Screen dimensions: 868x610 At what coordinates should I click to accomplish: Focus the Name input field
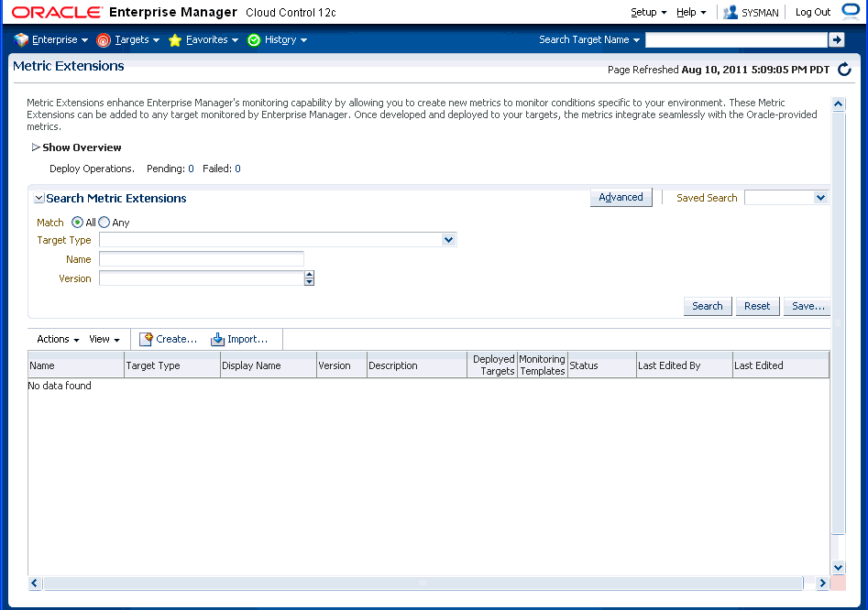pos(202,259)
